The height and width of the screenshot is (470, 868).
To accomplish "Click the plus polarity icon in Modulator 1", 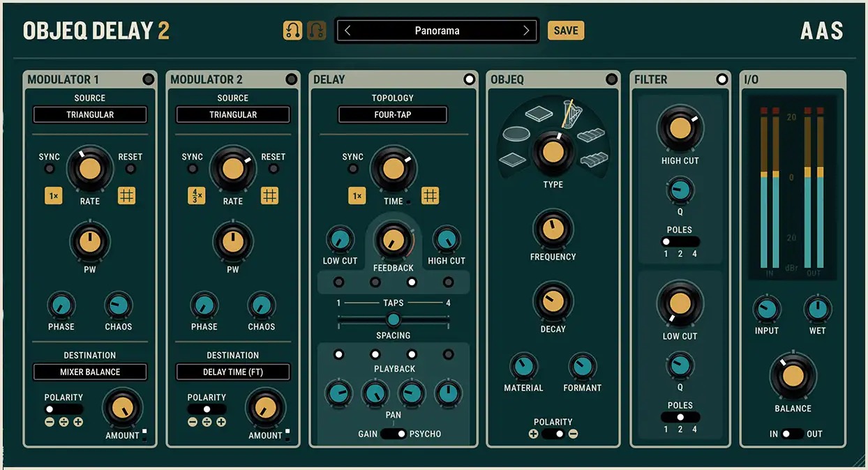I will [x=78, y=422].
